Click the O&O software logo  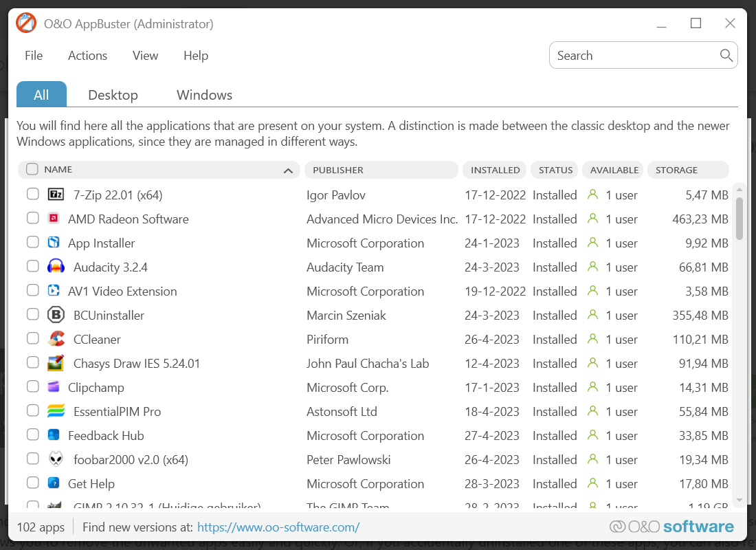click(671, 527)
